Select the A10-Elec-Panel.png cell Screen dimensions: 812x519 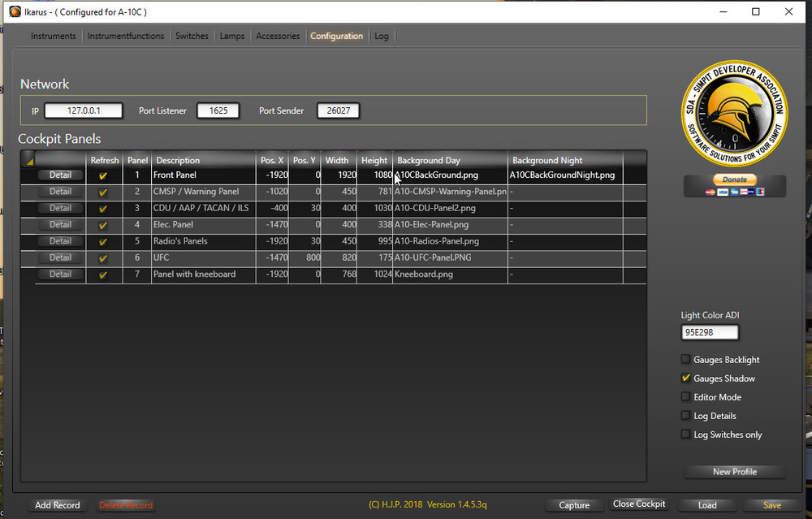pos(450,225)
